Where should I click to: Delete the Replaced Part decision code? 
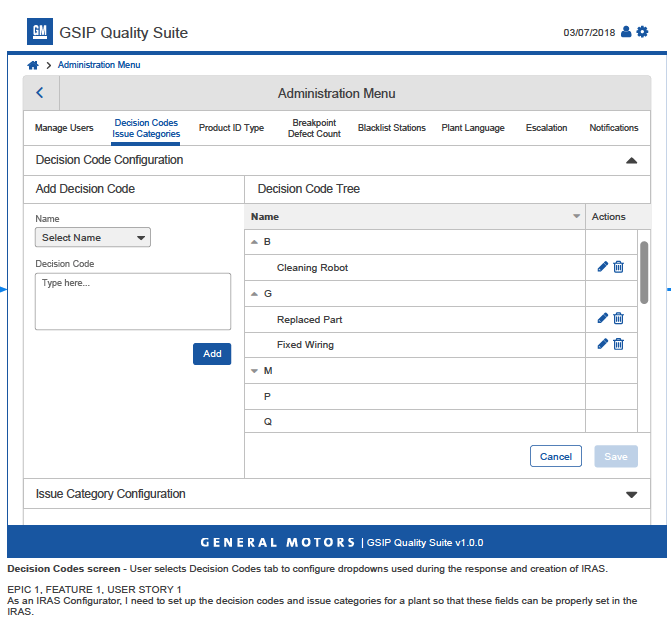pos(618,318)
